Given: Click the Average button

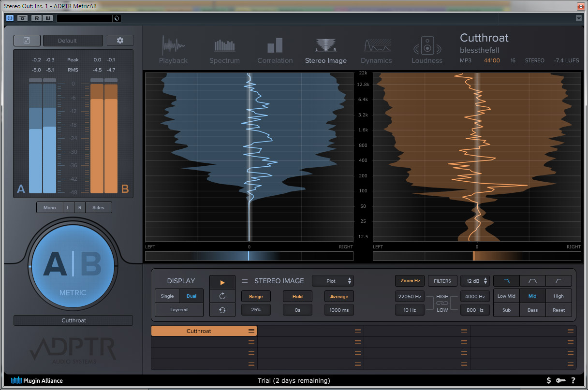Looking at the screenshot, I should click(339, 296).
